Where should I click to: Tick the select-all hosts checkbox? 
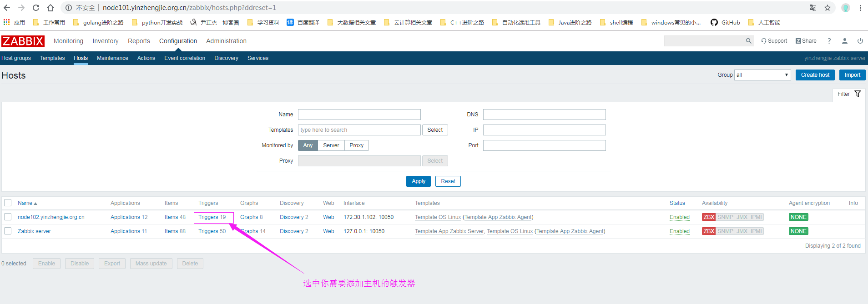[x=8, y=203]
